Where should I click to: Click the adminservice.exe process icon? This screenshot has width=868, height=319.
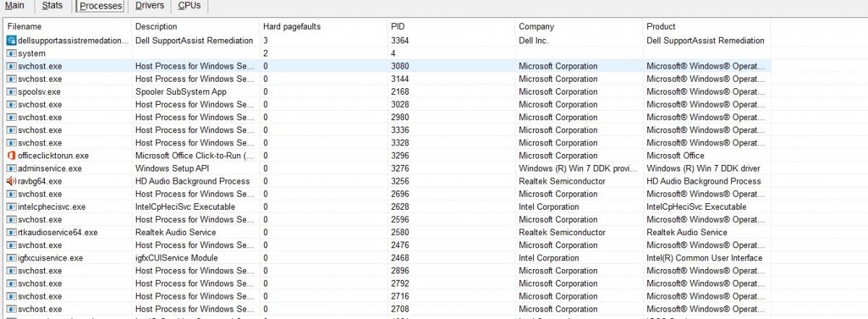pos(11,169)
